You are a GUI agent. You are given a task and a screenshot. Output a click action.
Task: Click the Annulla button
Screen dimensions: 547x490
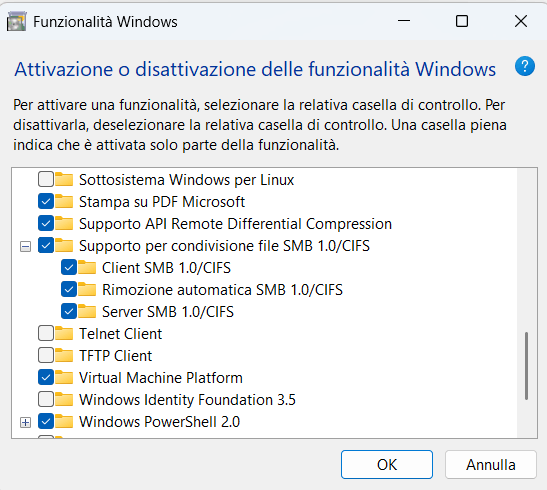(490, 465)
